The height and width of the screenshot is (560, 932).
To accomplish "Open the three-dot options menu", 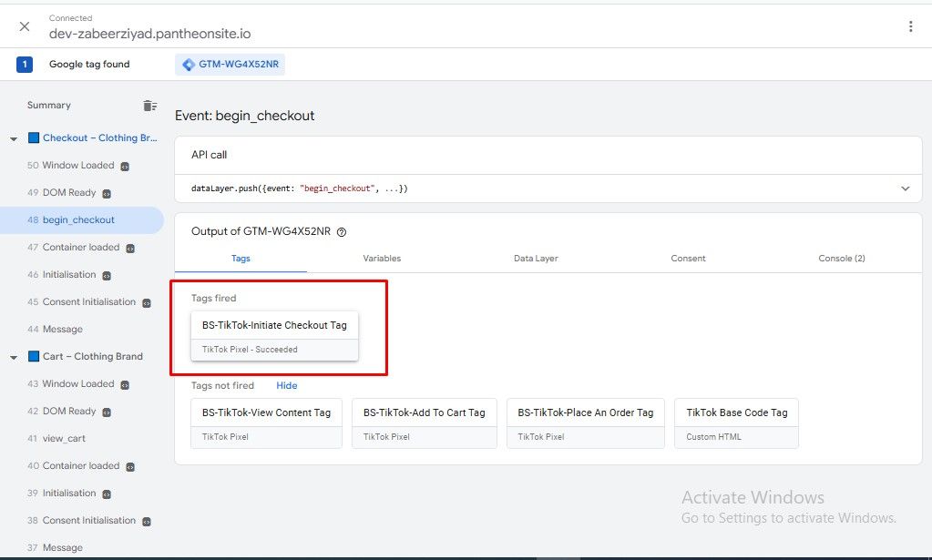I will pos(910,26).
